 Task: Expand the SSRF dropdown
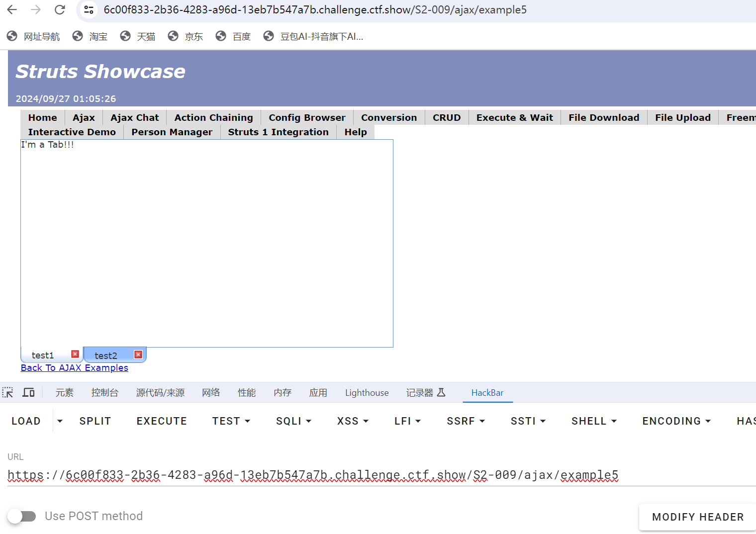[466, 421]
